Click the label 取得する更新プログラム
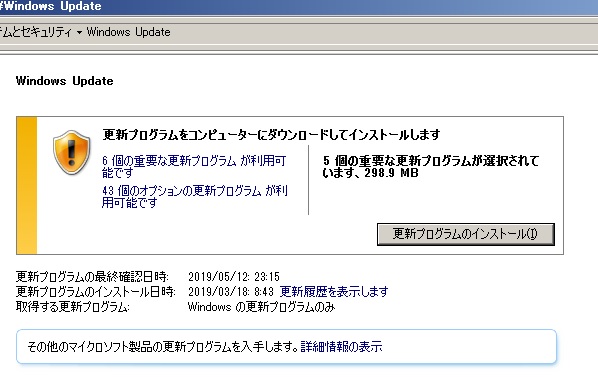 coord(72,307)
